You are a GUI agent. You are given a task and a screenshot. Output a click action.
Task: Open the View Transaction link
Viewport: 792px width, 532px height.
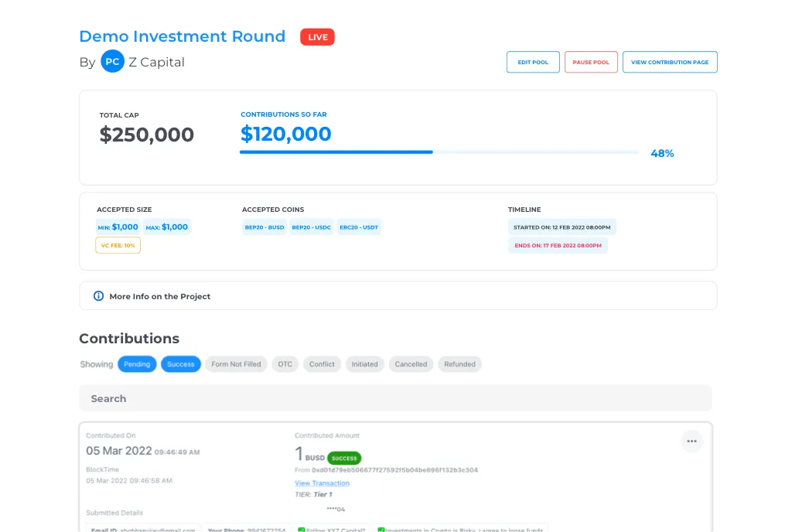[x=322, y=483]
